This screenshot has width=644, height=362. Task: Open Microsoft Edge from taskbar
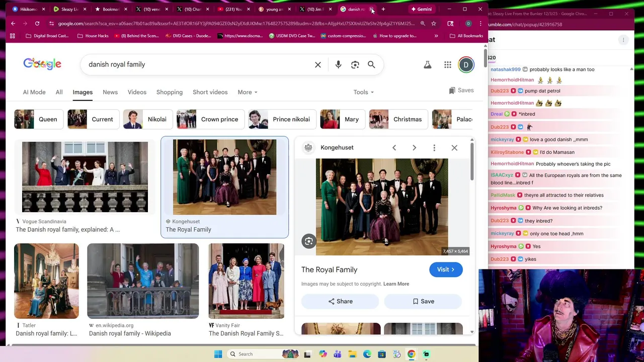point(367,354)
